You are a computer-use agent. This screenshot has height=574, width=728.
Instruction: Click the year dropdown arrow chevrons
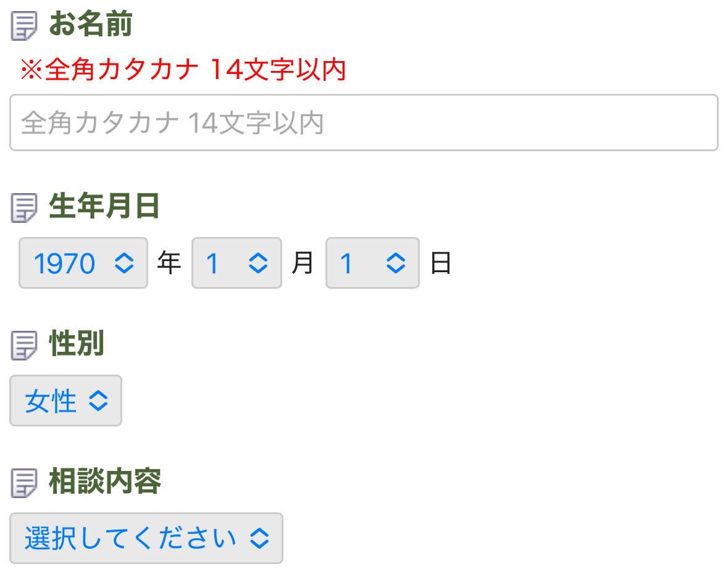[124, 263]
